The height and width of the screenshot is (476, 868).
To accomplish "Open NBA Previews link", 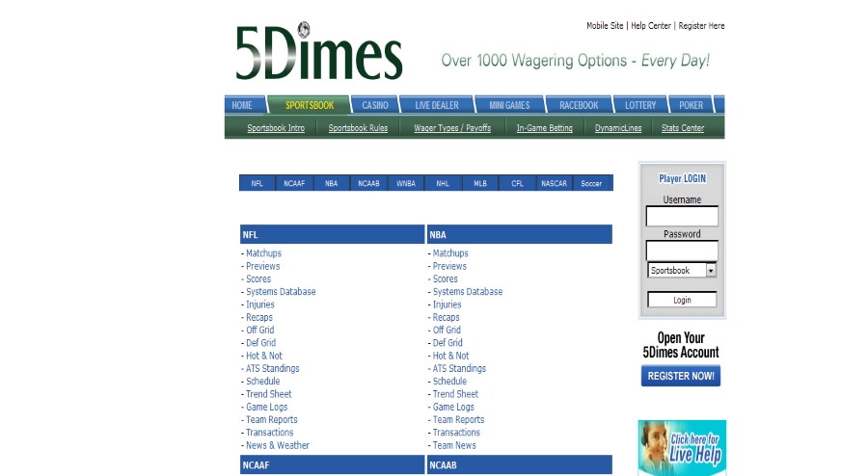I will pyautogui.click(x=449, y=266).
